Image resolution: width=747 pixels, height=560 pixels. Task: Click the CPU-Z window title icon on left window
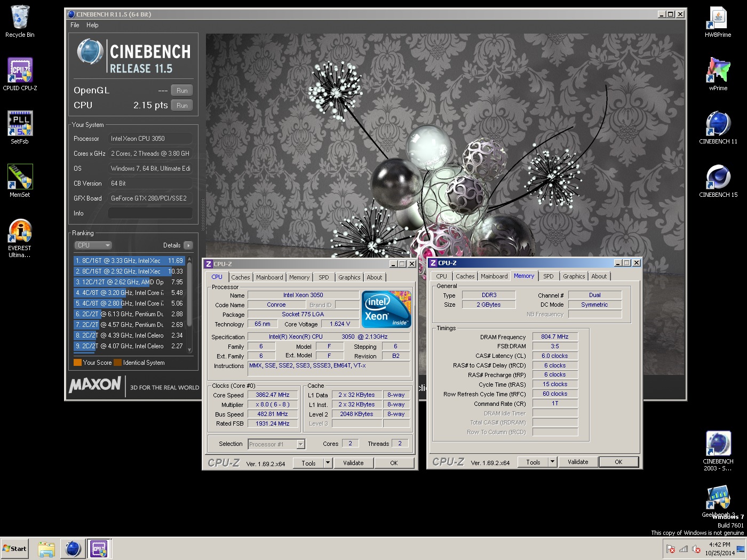coord(209,264)
